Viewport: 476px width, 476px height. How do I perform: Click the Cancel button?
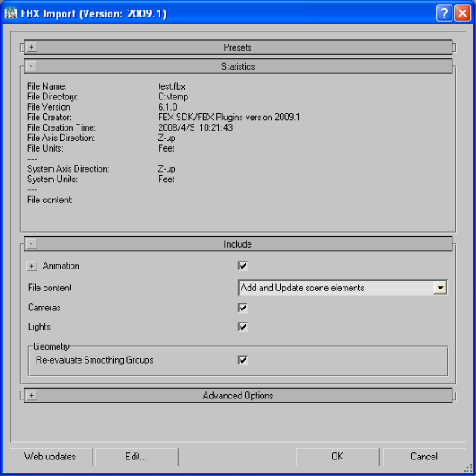tap(424, 457)
